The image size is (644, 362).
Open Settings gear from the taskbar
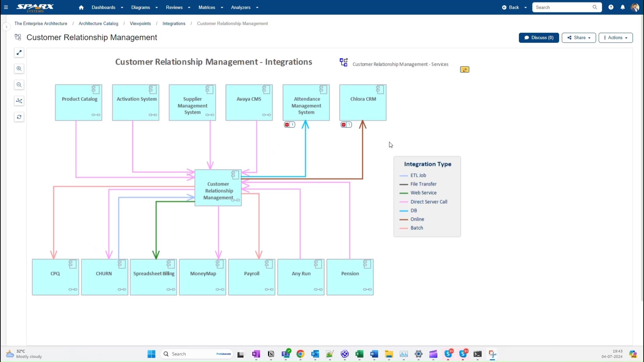pyautogui.click(x=419, y=354)
